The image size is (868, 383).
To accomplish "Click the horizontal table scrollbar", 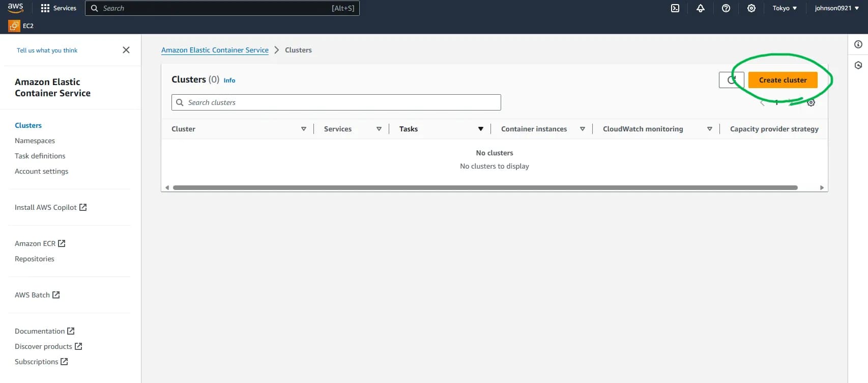I will pos(485,187).
